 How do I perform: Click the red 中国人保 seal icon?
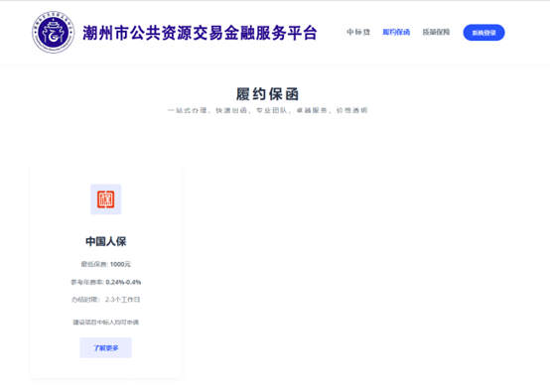(x=105, y=199)
